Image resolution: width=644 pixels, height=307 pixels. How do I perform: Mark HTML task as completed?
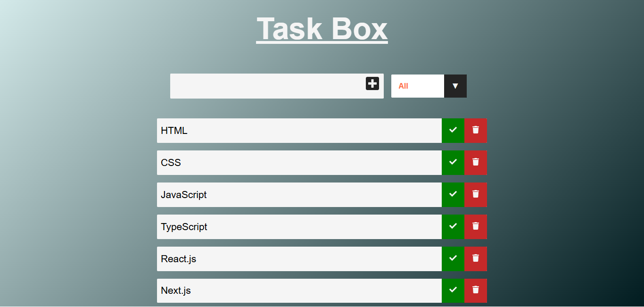click(x=453, y=130)
